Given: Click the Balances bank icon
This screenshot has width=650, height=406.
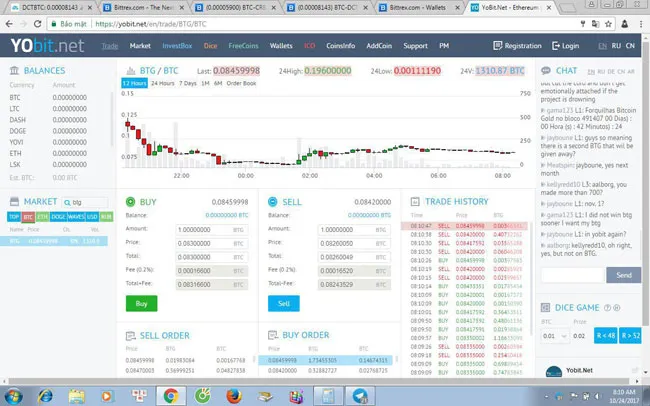Looking at the screenshot, I should coord(15,71).
